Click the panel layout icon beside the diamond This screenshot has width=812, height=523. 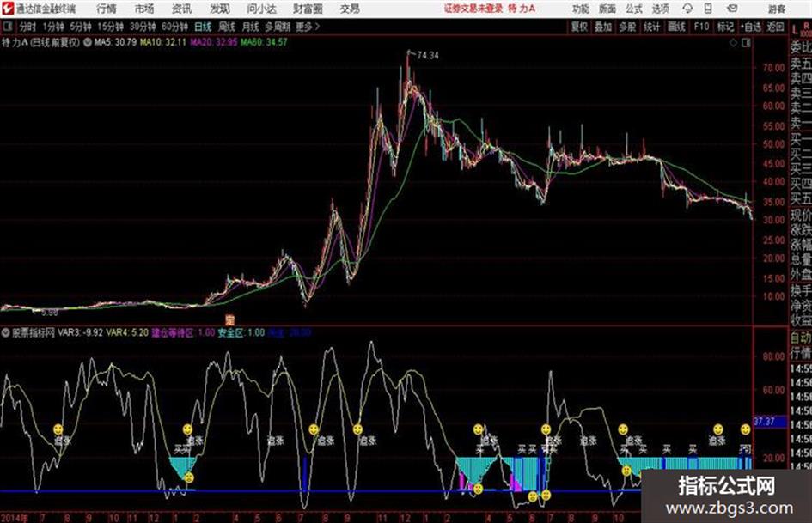(746, 43)
